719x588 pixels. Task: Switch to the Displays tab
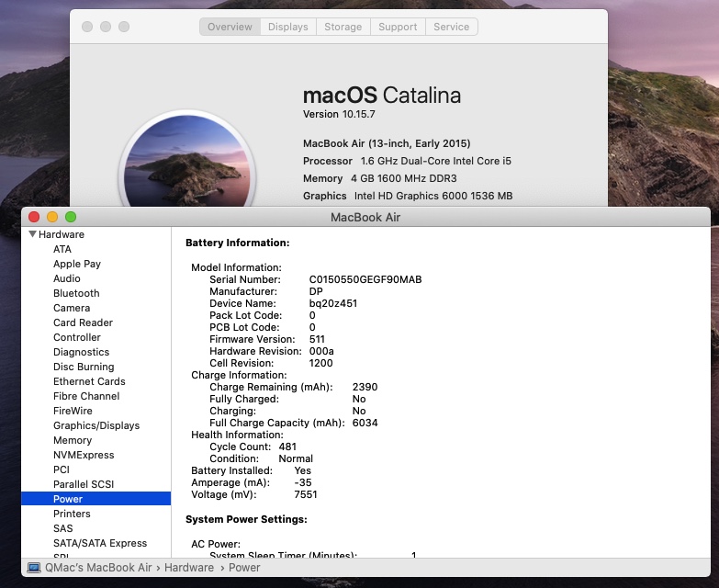pos(287,27)
